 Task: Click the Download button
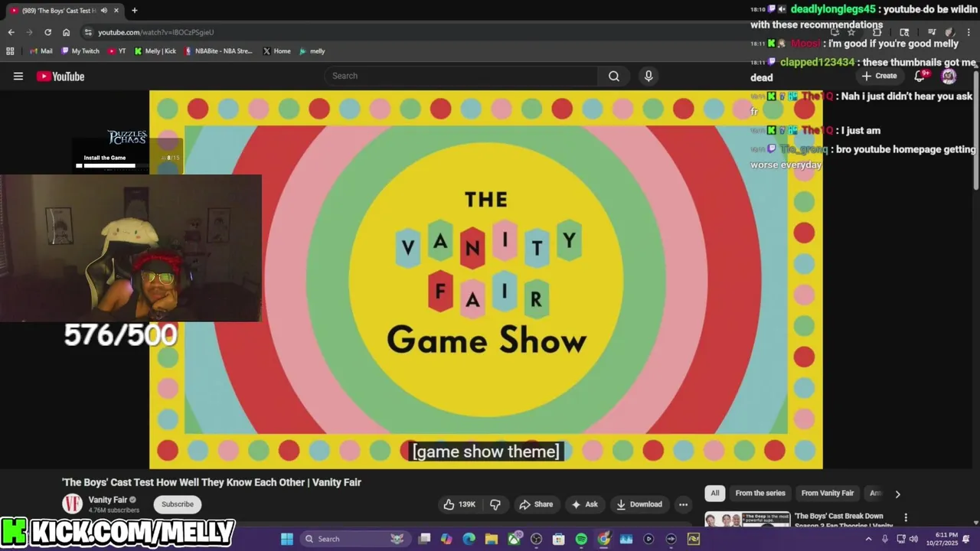(639, 504)
